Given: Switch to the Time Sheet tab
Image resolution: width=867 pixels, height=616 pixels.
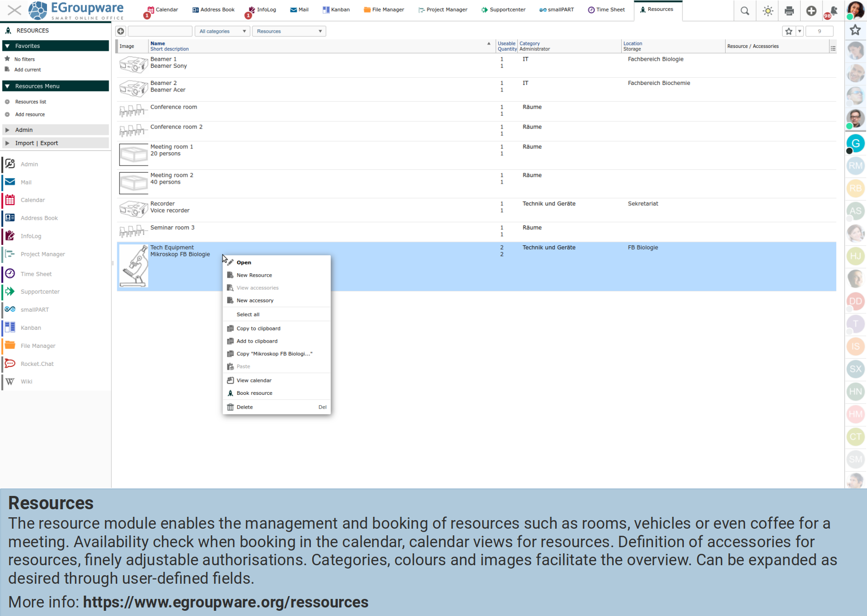Looking at the screenshot, I should point(606,9).
